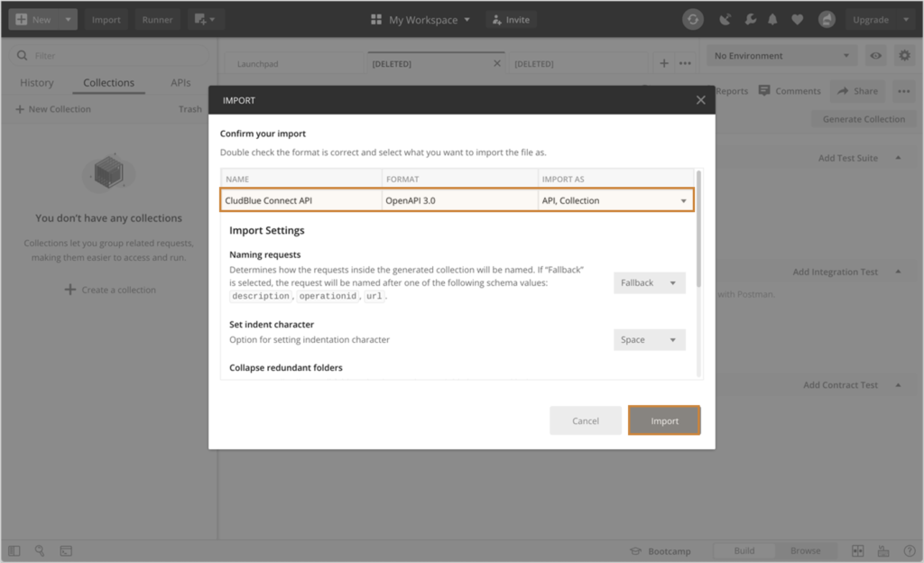The image size is (924, 563).
Task: Invite people to the workspace
Action: coord(512,20)
